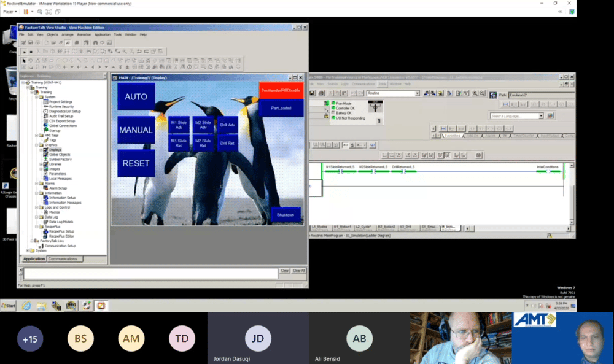Image resolution: width=614 pixels, height=364 pixels.
Task: Click the RSWho network icon beside Path
Action: [493, 95]
